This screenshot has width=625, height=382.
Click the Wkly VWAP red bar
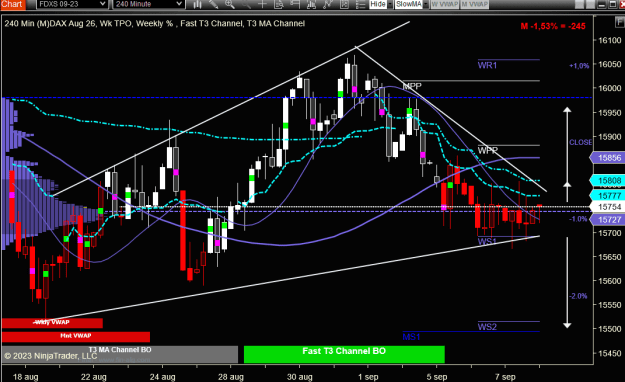[x=52, y=323]
